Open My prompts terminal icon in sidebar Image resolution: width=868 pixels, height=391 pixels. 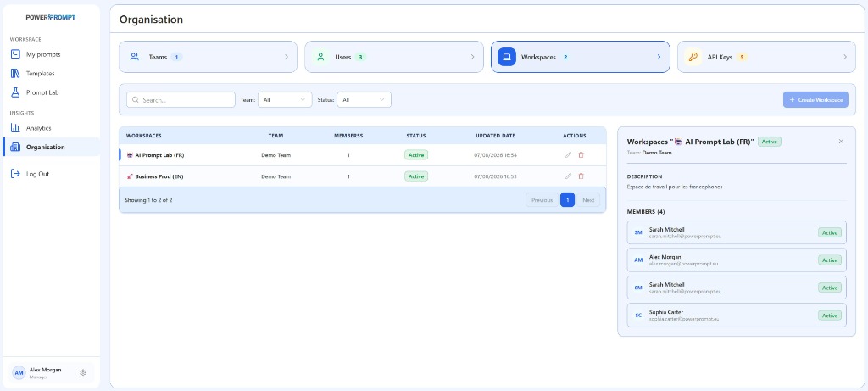(15, 54)
